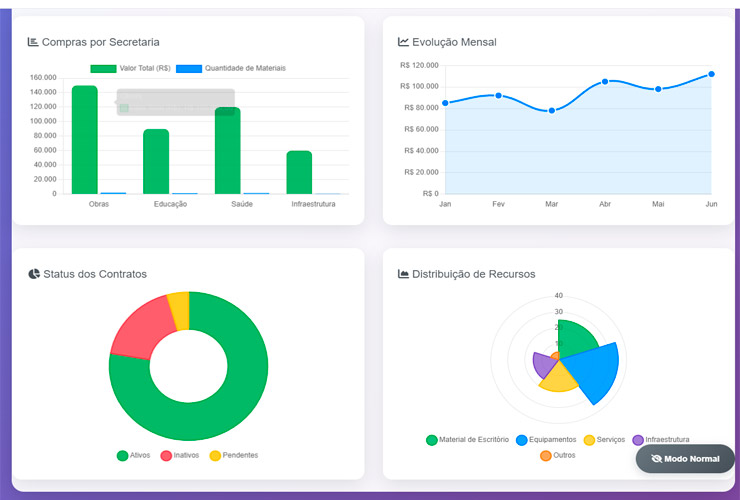Click the eye-slash icon in Modo Normal button
740x500 pixels.
click(x=656, y=459)
